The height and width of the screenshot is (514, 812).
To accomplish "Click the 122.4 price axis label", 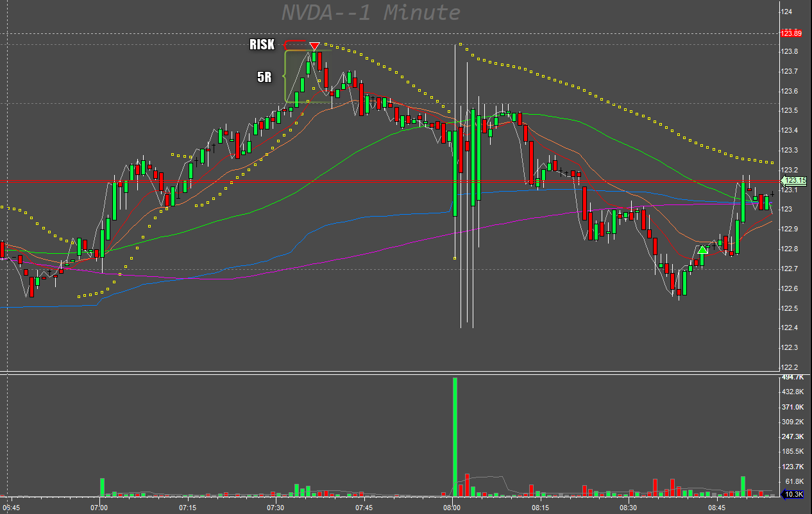I will [x=790, y=328].
